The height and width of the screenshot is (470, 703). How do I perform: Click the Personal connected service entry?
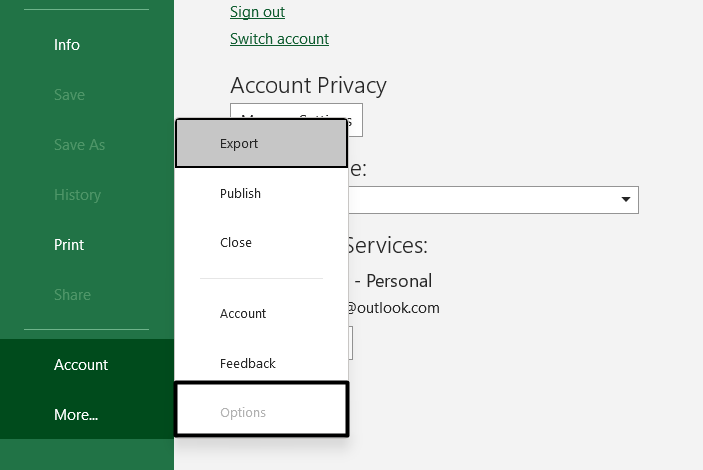coord(392,281)
